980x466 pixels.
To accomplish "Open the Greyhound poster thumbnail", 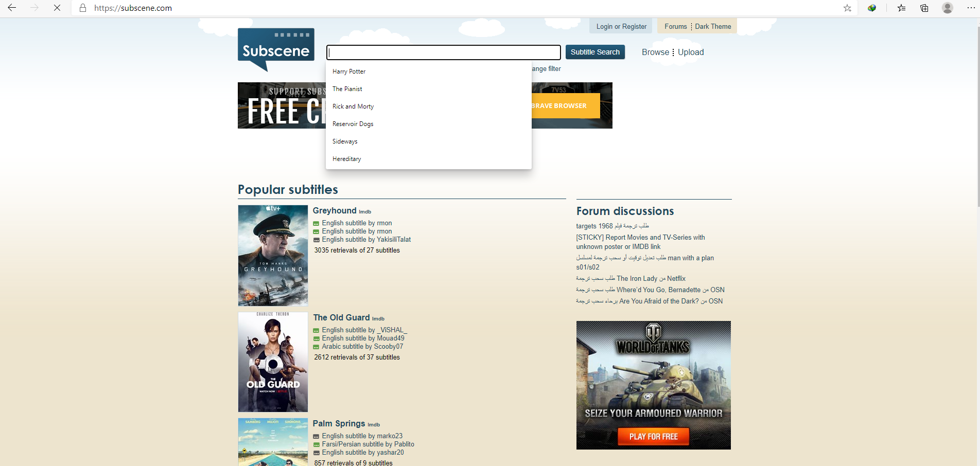I will (273, 256).
